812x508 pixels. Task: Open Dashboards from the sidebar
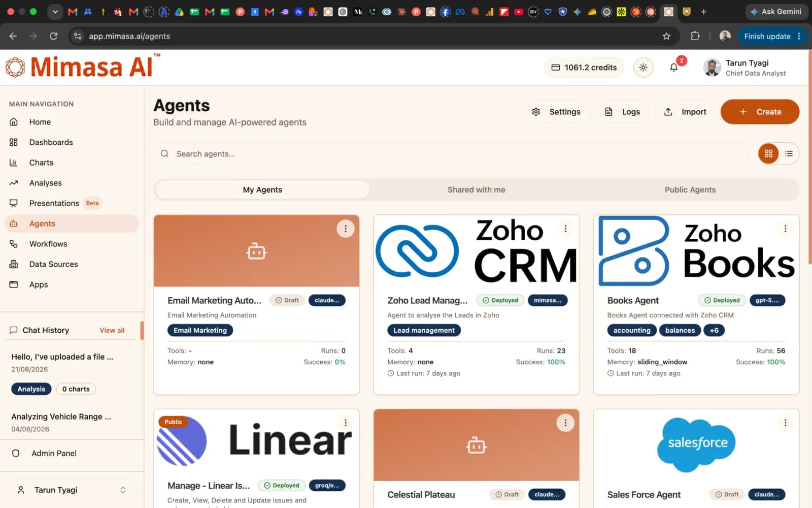click(x=72, y=142)
